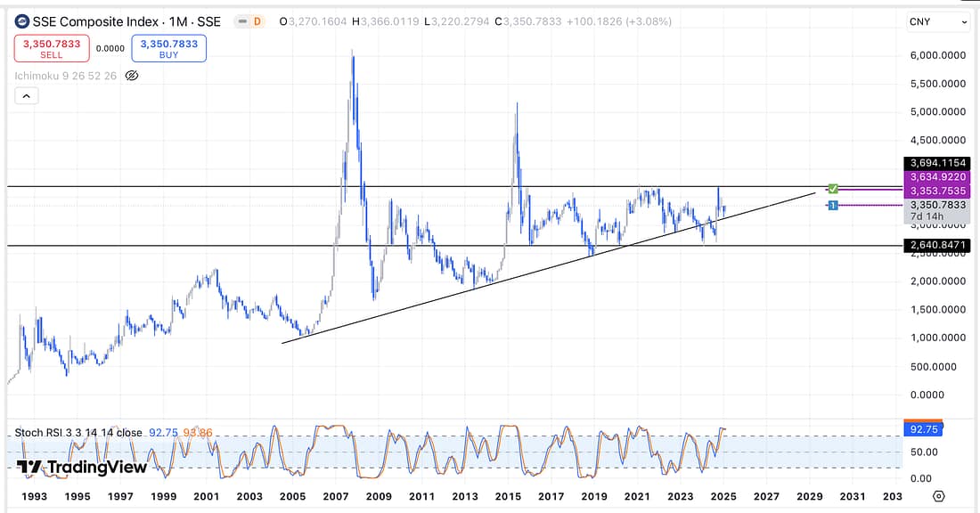Click the 3,694.1154 black price label
Screen dimensions: 980x513
coord(935,163)
